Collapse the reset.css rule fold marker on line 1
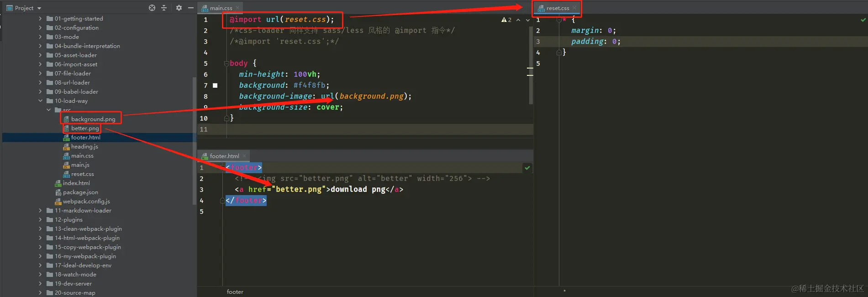This screenshot has width=868, height=297. (559, 20)
